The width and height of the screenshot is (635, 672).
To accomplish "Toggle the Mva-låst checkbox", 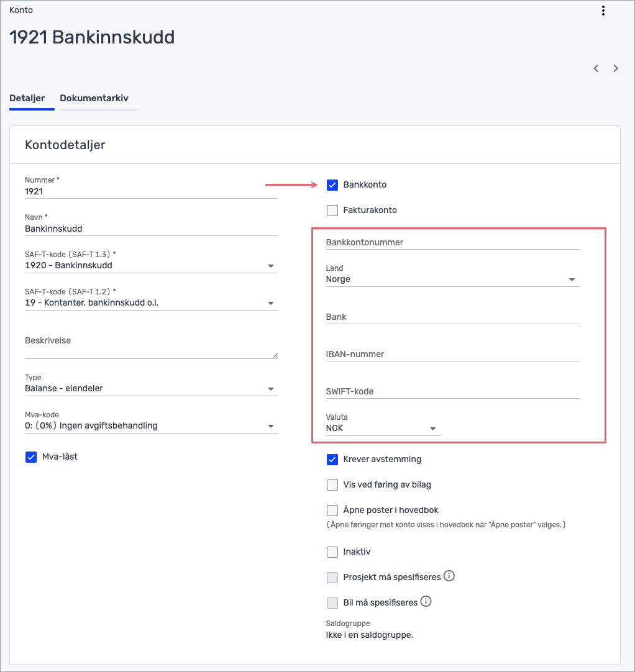I will tap(31, 457).
